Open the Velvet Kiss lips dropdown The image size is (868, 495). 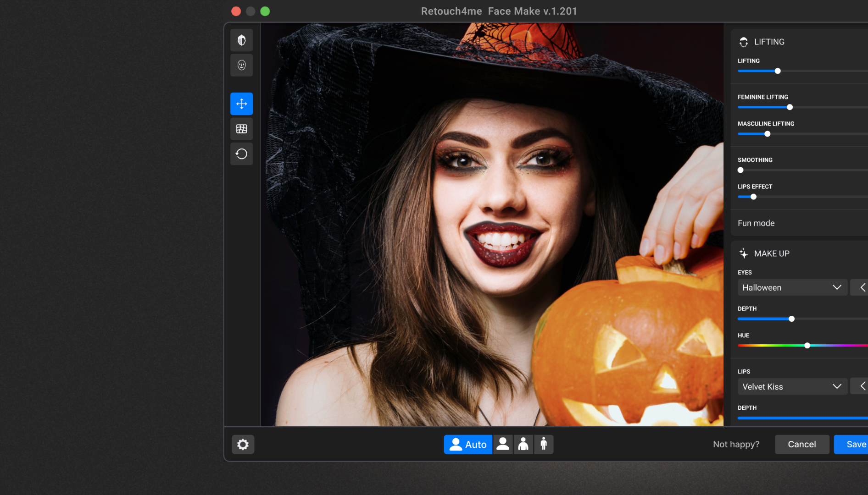coord(792,386)
